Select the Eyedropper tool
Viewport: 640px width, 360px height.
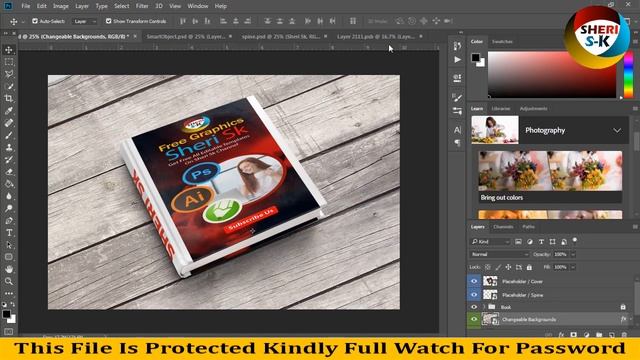click(9, 111)
